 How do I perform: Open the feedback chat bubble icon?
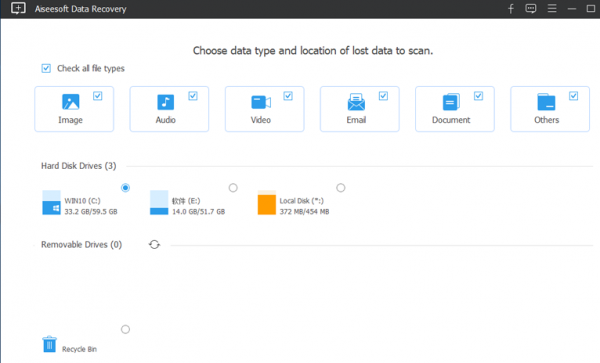[531, 8]
